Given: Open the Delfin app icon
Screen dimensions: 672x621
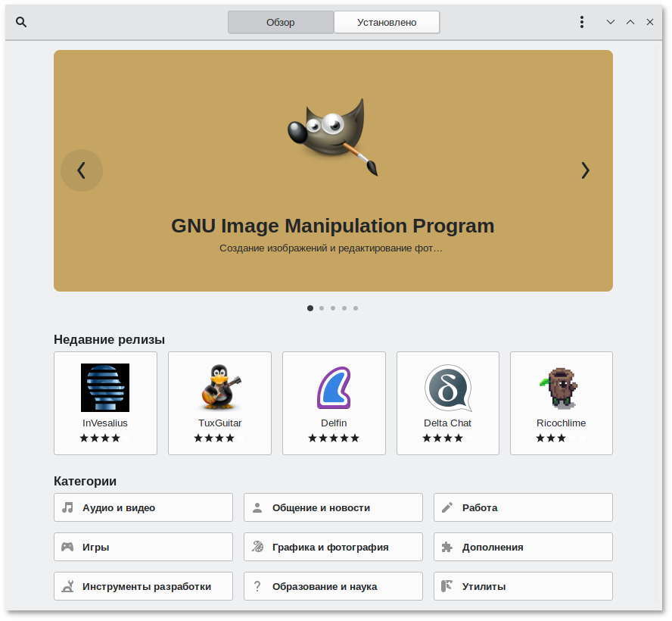Looking at the screenshot, I should (334, 388).
